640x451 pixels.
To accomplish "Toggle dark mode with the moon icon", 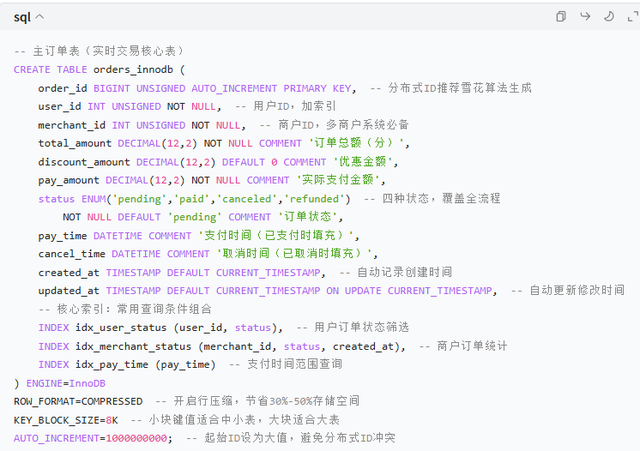I will point(609,16).
